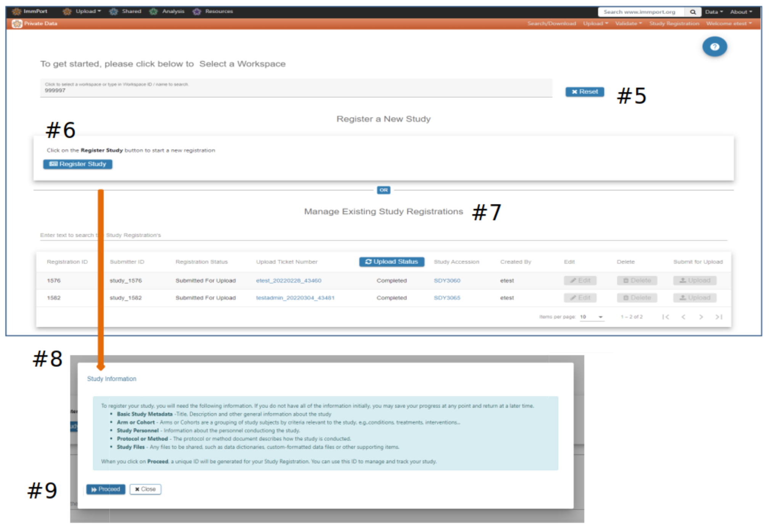The height and width of the screenshot is (532, 775).
Task: Click the Shared gear icon
Action: tap(114, 11)
